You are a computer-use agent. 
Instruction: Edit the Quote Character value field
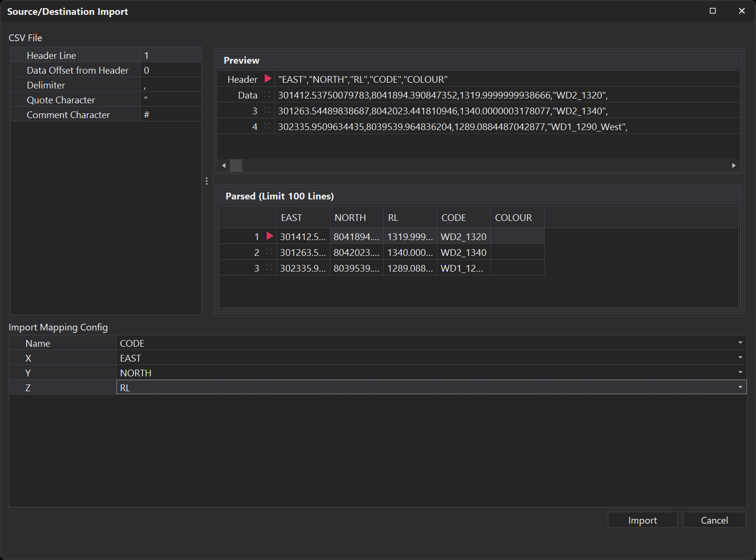tap(171, 100)
